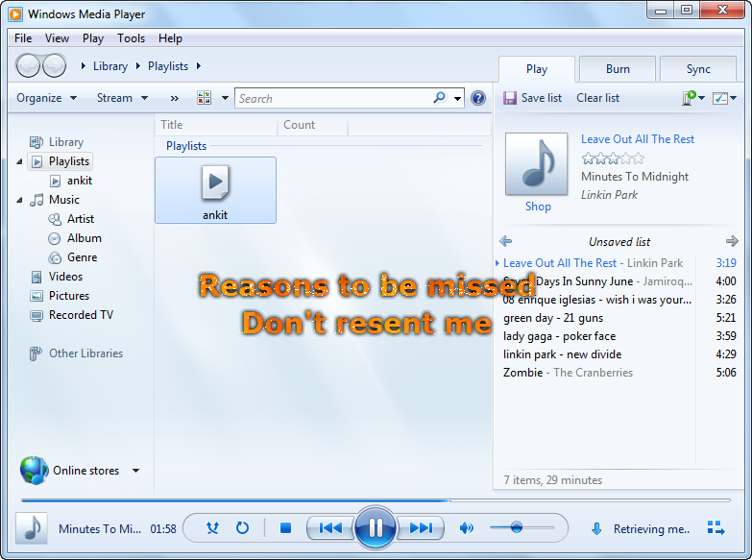752x560 pixels.
Task: Click Clear list button
Action: [597, 98]
